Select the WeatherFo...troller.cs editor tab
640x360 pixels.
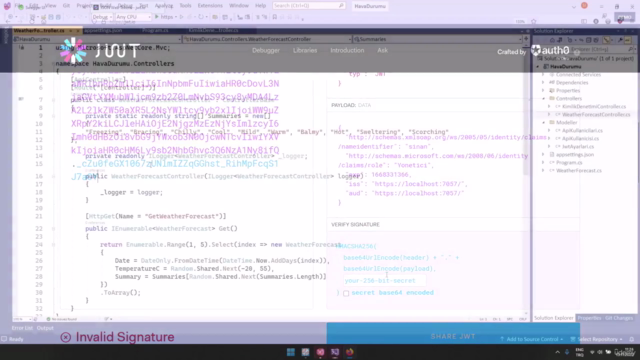point(39,31)
